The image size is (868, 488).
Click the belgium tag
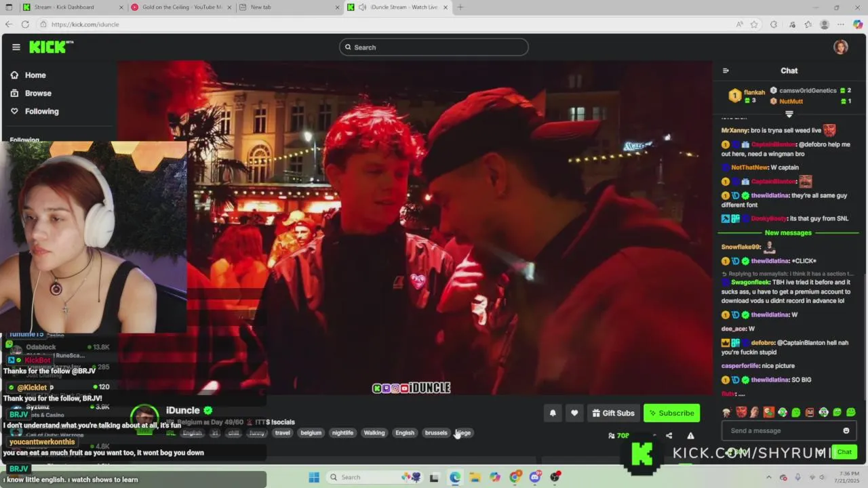[311, 432]
